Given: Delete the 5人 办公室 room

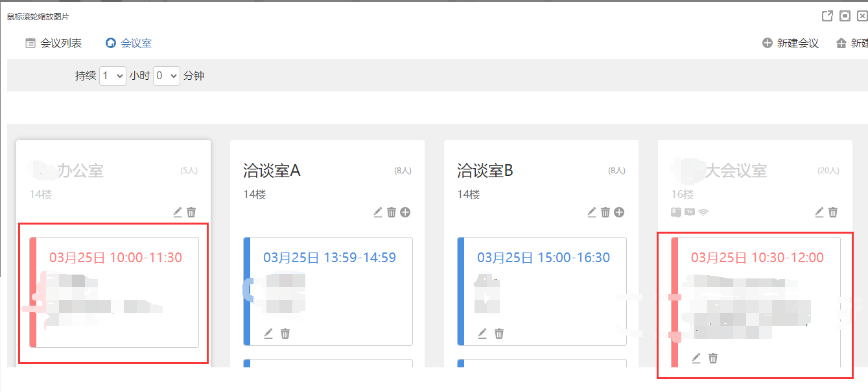Looking at the screenshot, I should pos(191,212).
